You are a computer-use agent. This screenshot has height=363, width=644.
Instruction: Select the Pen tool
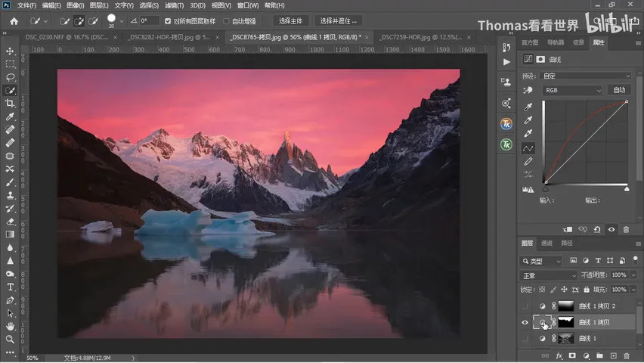tap(10, 300)
